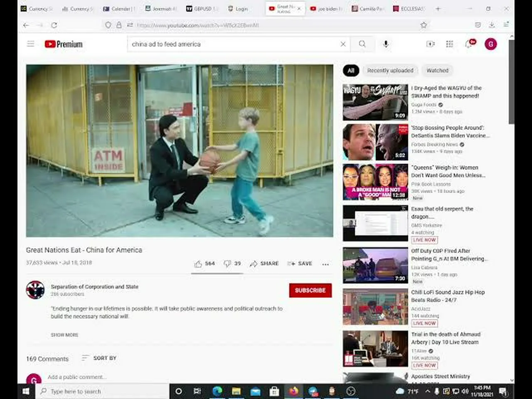Screen dimensions: 532x399
Task: Open Firefox downloads panel
Action: pos(492,25)
